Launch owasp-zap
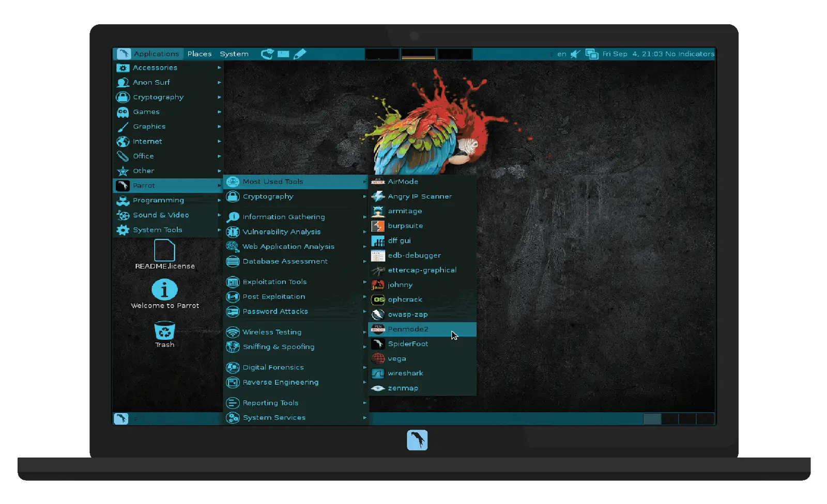The width and height of the screenshot is (827, 504). pyautogui.click(x=422, y=314)
